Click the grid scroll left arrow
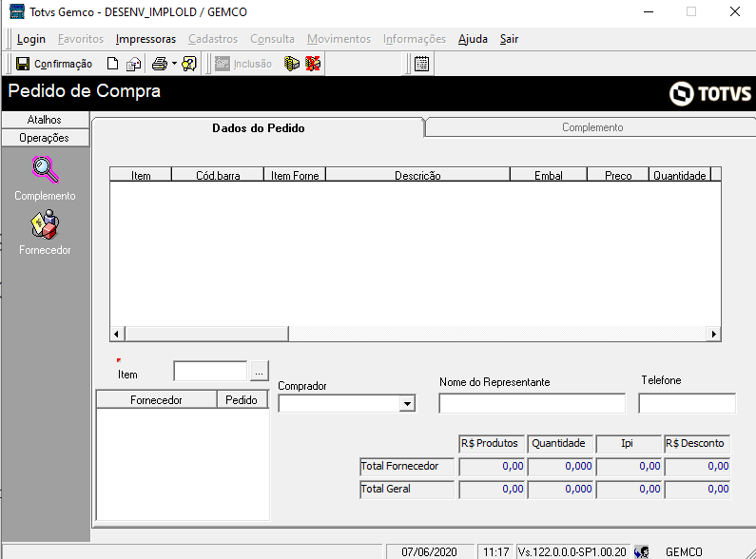Image resolution: width=756 pixels, height=559 pixels. (117, 334)
